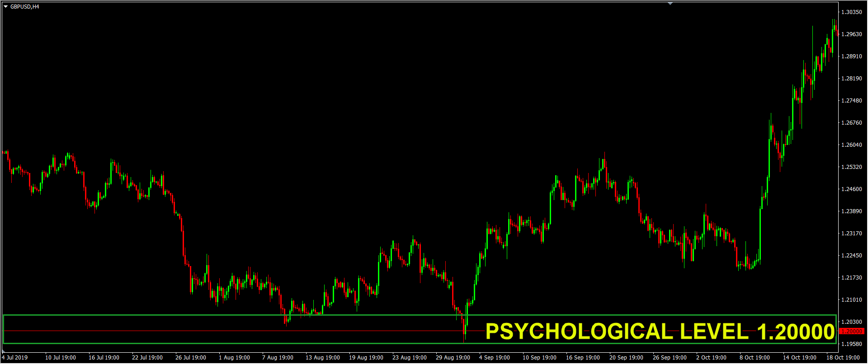Select the 16 Sep 19:00 time label
Viewport: 868px width, 364px height.
(583, 358)
